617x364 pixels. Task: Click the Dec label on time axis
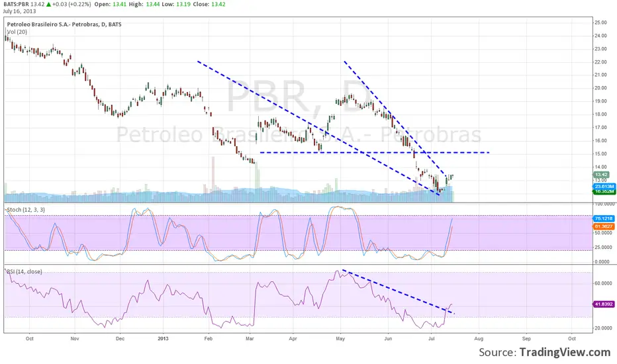[120, 338]
